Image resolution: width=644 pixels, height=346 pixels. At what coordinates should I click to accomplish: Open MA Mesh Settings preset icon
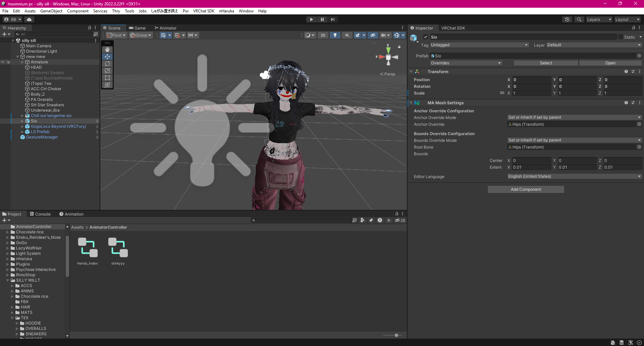633,103
